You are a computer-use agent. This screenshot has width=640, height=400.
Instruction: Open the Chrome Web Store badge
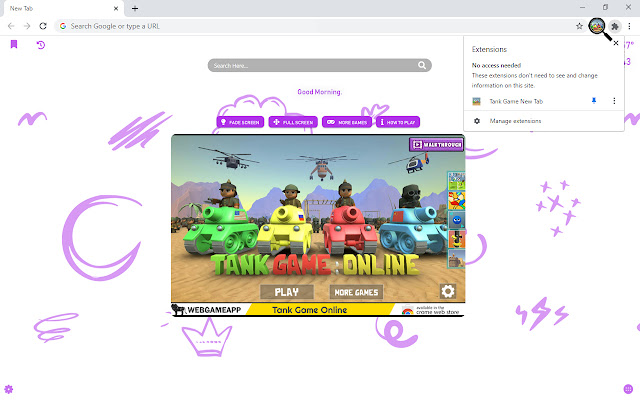pyautogui.click(x=430, y=310)
